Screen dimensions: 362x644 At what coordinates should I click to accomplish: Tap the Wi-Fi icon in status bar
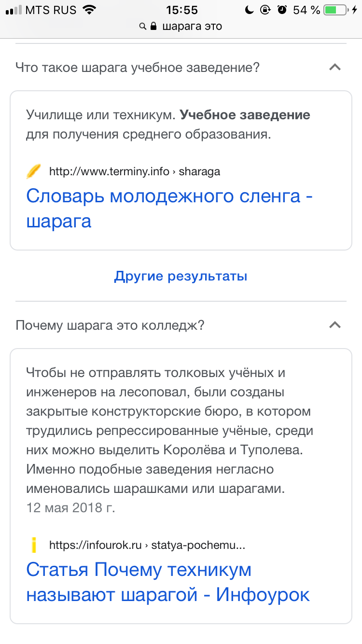pyautogui.click(x=89, y=10)
